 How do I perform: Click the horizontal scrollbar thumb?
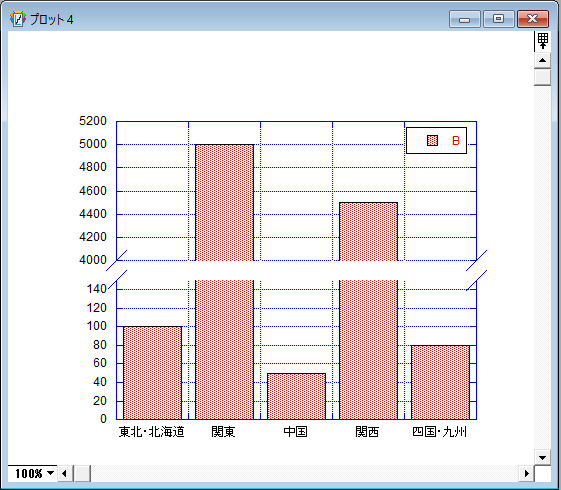[x=82, y=474]
